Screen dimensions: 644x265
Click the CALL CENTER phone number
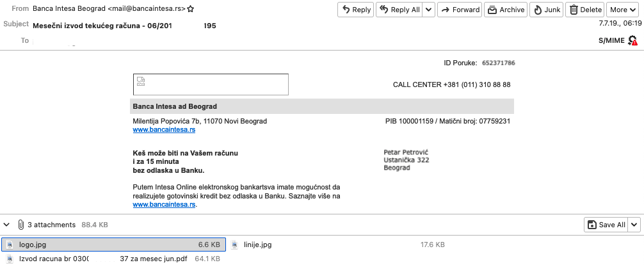click(x=477, y=84)
